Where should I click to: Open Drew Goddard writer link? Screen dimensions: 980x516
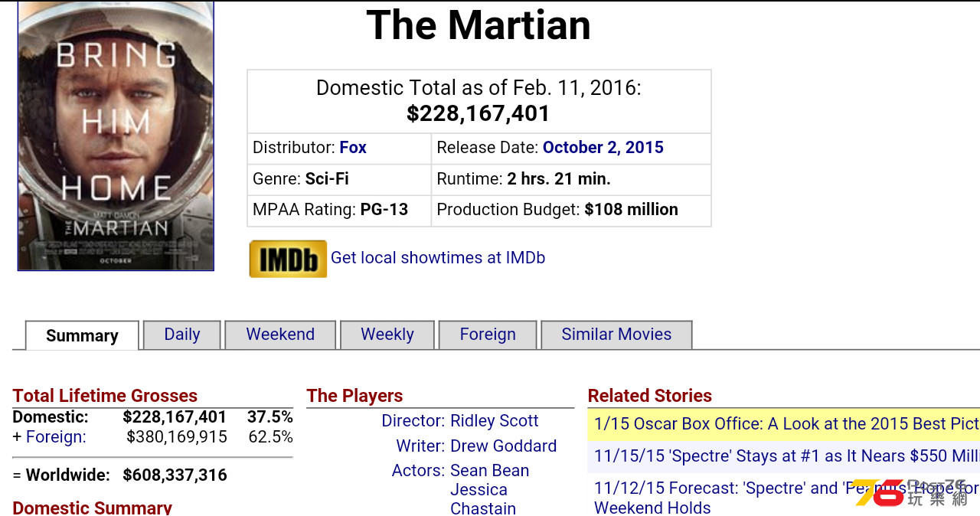(504, 446)
